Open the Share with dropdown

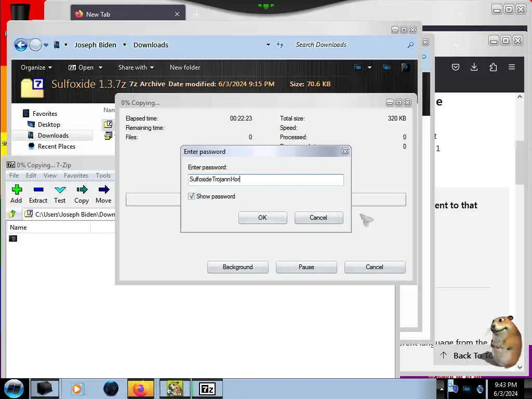136,68
